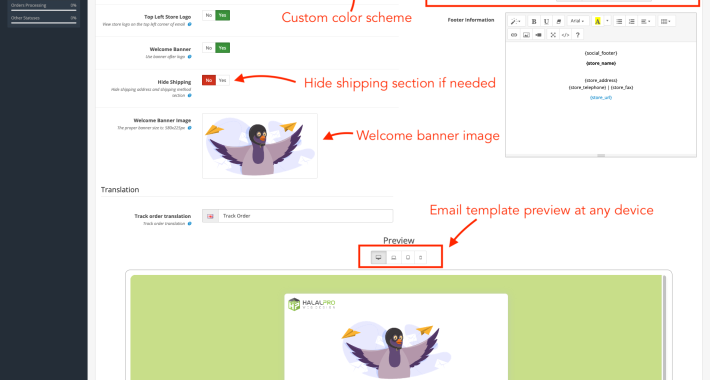Click {store_name} text in footer editor
Screen dimensions: 710x380
pos(601,63)
